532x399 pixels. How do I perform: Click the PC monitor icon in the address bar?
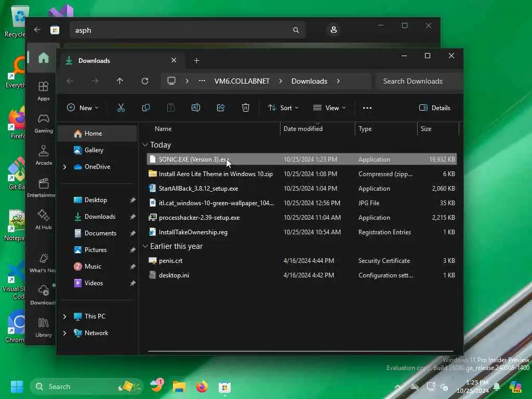point(171,81)
